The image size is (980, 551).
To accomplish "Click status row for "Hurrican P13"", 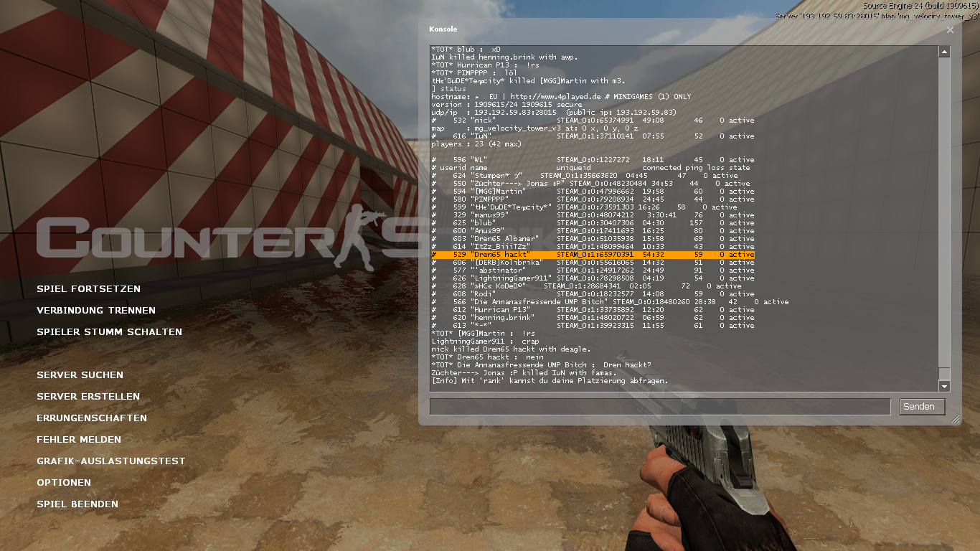I will coord(593,310).
